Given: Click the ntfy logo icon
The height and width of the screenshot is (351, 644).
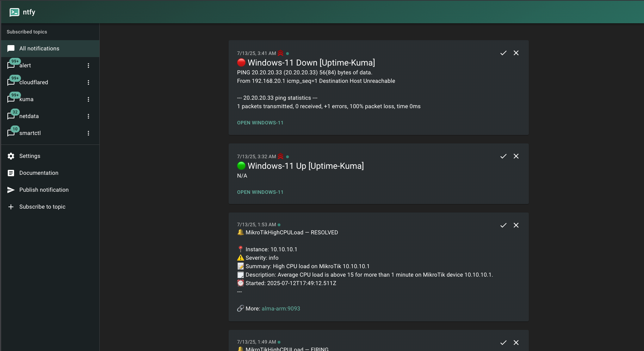Looking at the screenshot, I should [14, 12].
